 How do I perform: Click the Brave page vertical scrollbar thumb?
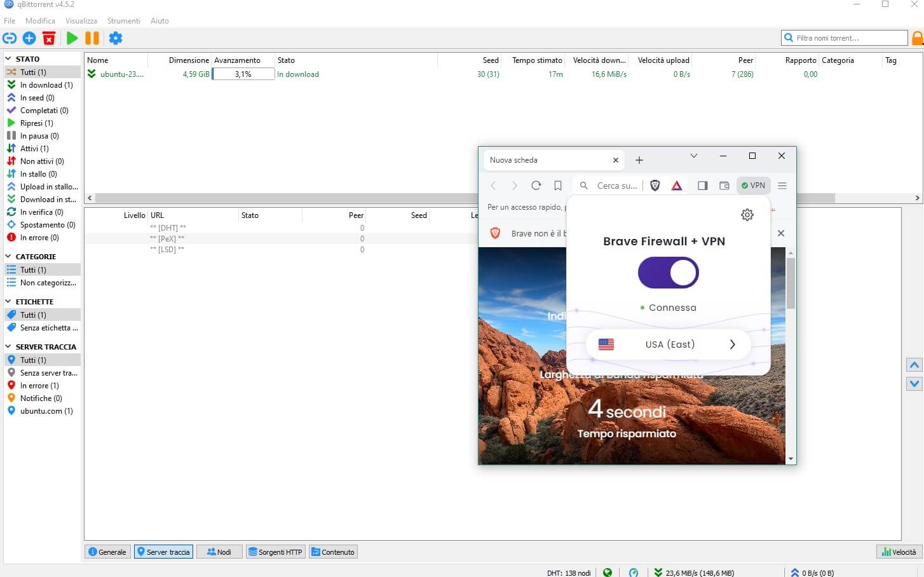(791, 283)
